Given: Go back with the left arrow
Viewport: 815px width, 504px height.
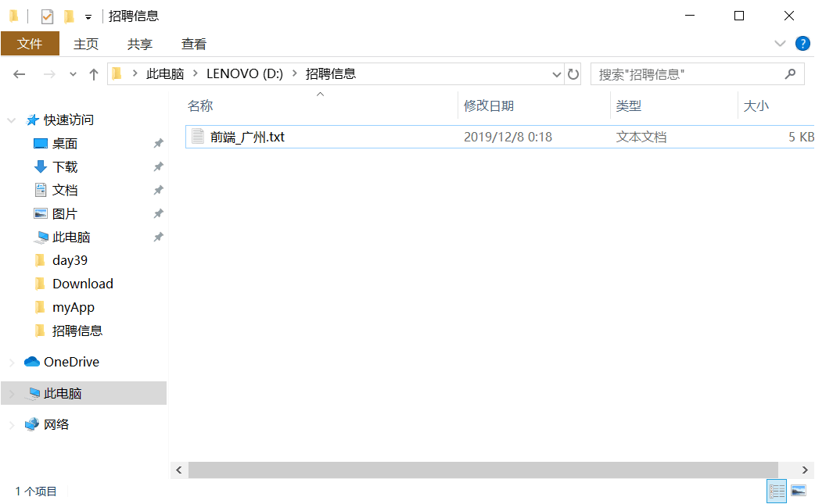Looking at the screenshot, I should click(20, 74).
